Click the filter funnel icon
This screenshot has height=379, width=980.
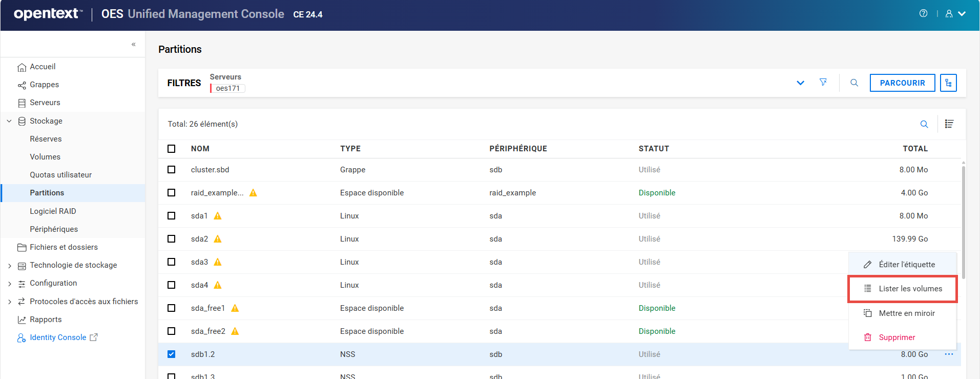point(823,83)
